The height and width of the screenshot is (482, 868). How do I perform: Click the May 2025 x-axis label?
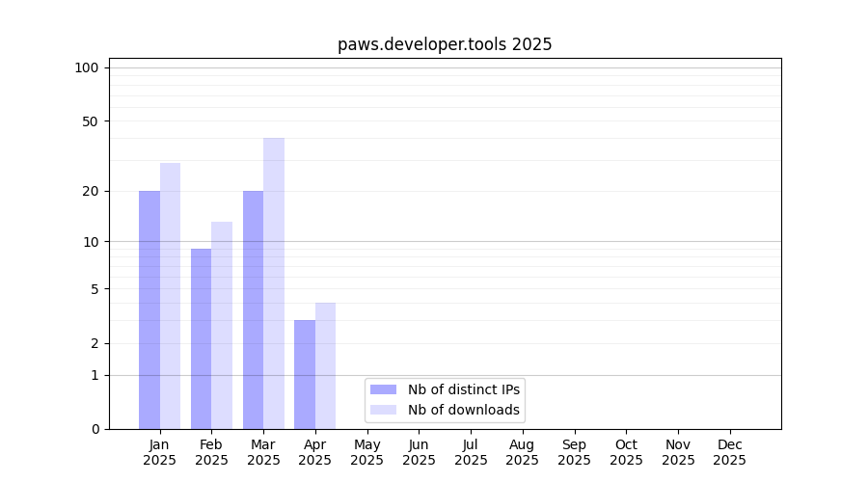[367, 452]
